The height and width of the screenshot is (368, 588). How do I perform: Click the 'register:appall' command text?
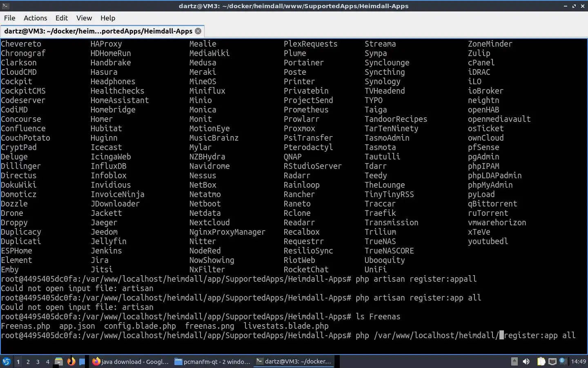point(443,279)
